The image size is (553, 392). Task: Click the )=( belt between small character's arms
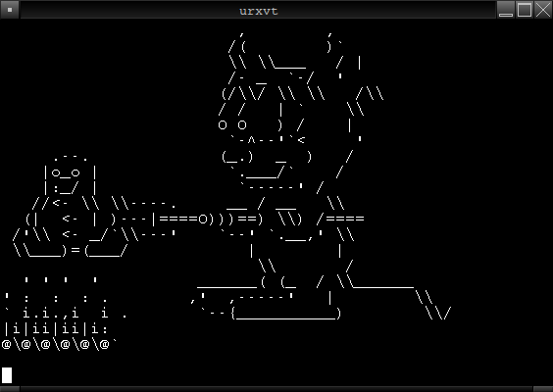point(75,250)
